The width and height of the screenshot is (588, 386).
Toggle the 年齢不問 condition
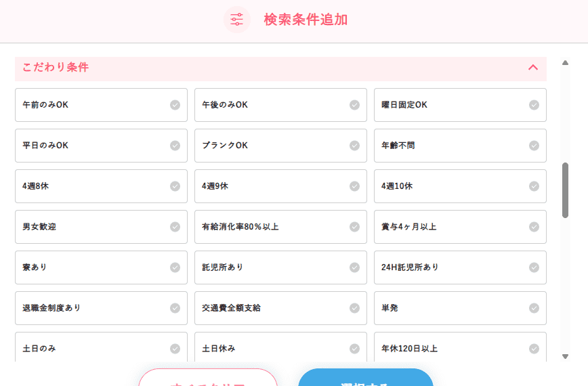pos(460,146)
